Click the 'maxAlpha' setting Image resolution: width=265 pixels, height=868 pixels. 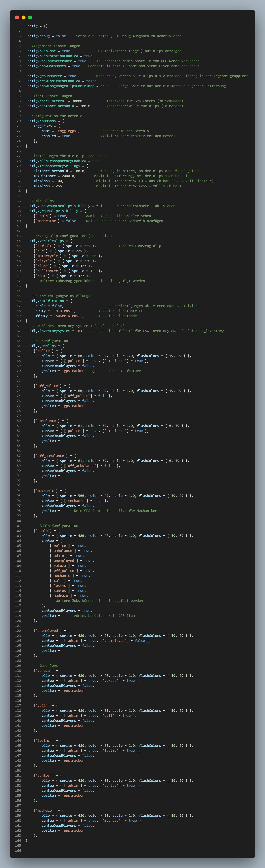42,186
